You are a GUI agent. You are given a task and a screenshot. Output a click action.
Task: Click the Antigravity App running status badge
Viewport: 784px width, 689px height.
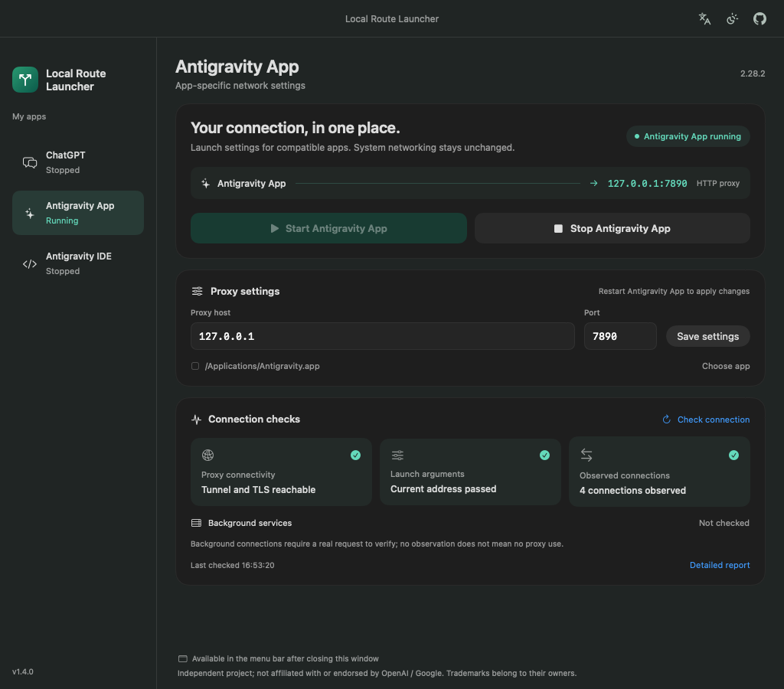[x=688, y=136]
